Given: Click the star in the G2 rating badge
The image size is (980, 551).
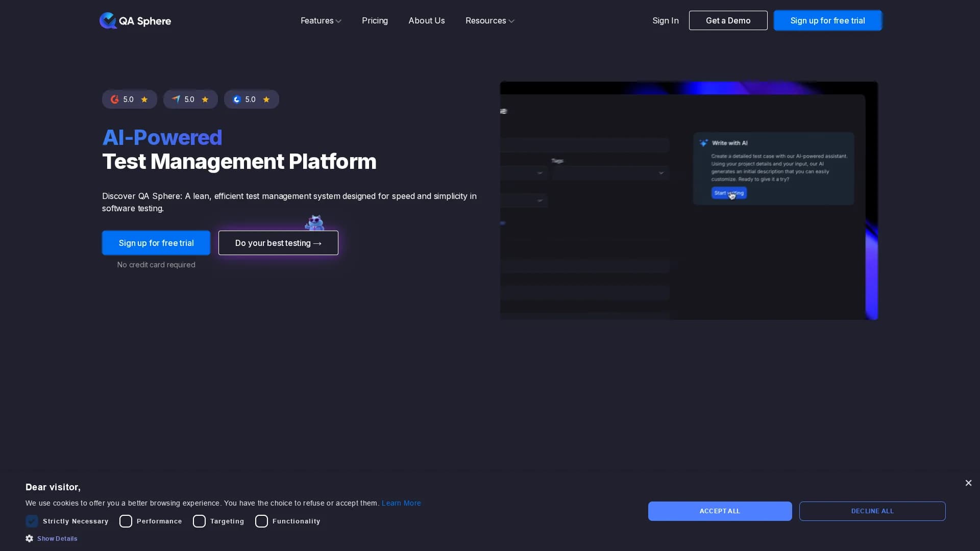Looking at the screenshot, I should [144, 99].
